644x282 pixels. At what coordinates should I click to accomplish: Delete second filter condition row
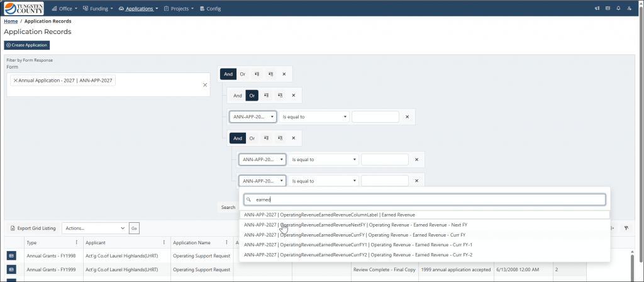(x=416, y=159)
